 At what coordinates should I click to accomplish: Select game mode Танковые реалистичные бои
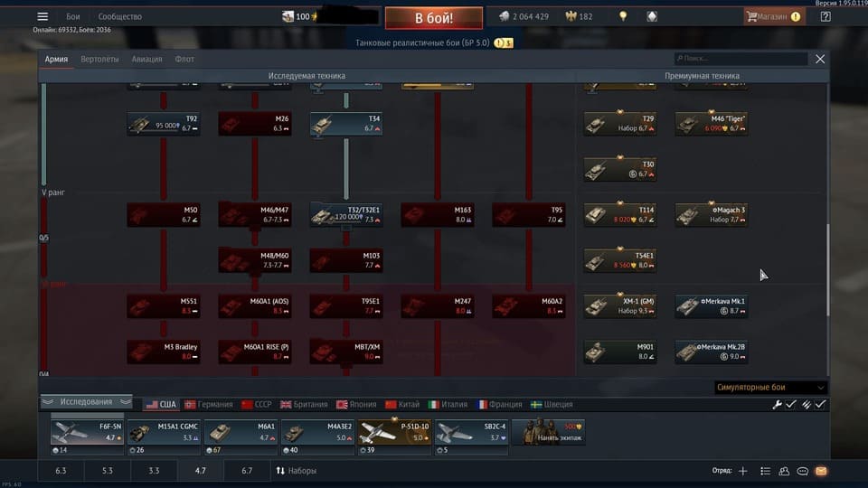click(422, 42)
